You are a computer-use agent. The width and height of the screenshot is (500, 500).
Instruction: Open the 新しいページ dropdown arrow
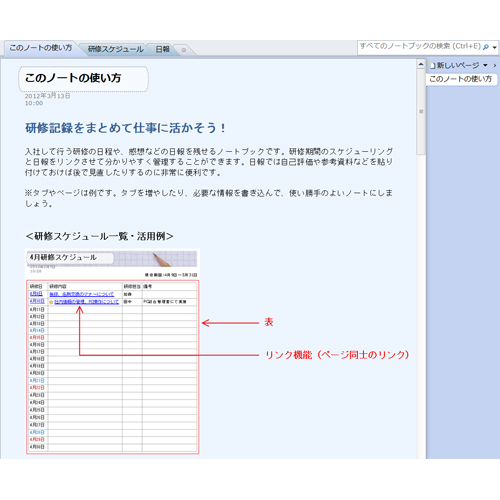click(x=485, y=65)
